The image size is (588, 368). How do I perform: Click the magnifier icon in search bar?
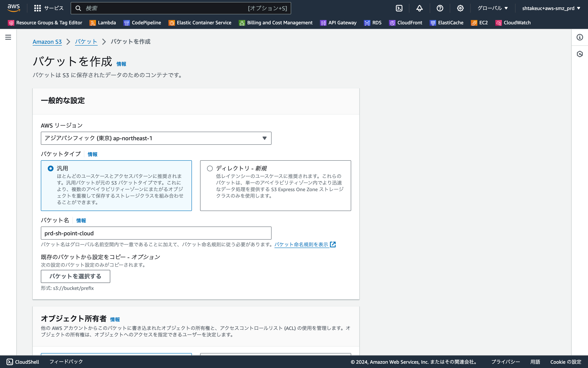78,8
